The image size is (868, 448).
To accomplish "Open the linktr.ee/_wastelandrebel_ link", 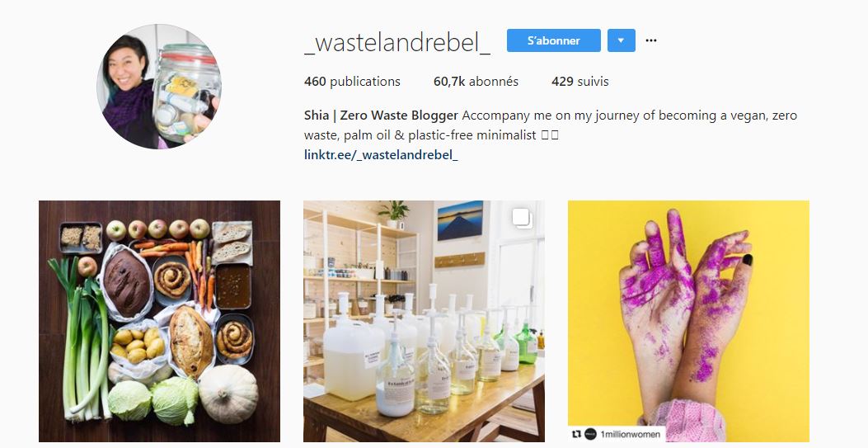I will [x=381, y=154].
